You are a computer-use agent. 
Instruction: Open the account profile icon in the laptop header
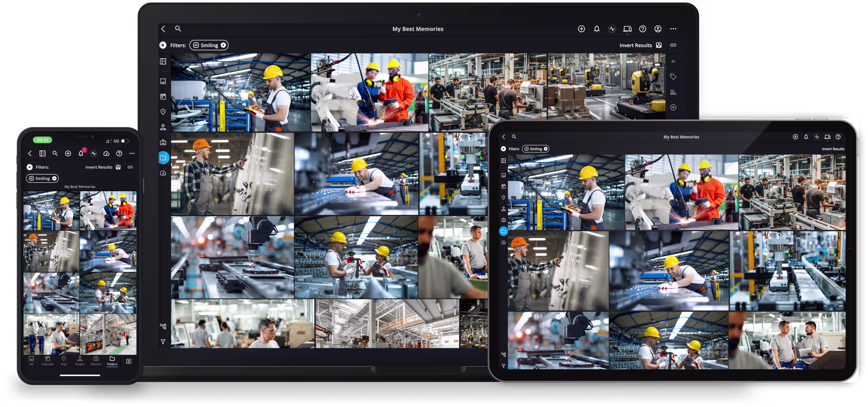coord(658,29)
